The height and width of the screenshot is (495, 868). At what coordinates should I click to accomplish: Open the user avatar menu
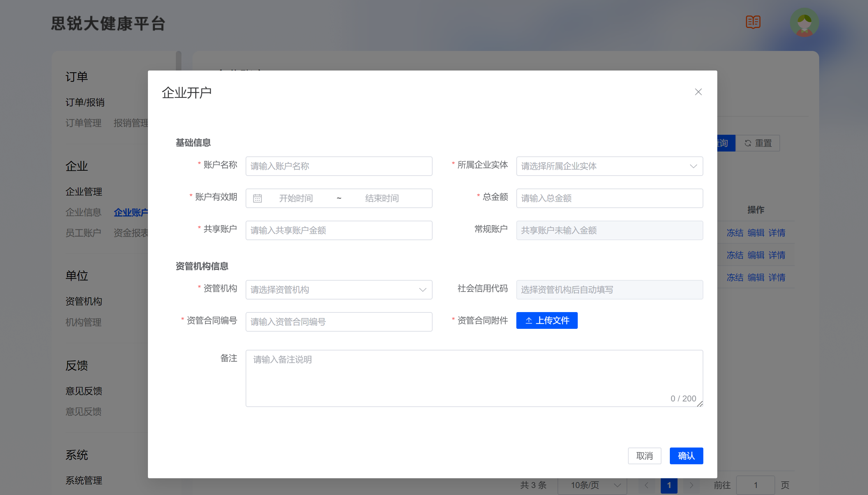[x=805, y=22]
